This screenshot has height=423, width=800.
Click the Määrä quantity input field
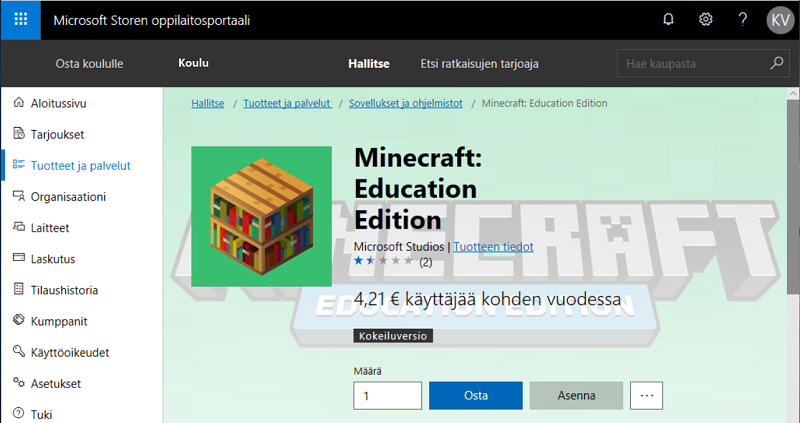pos(387,395)
